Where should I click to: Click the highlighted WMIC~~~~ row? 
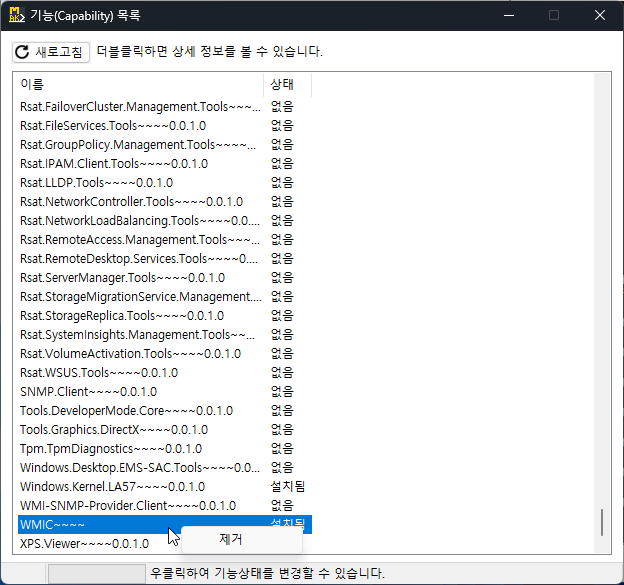point(165,525)
